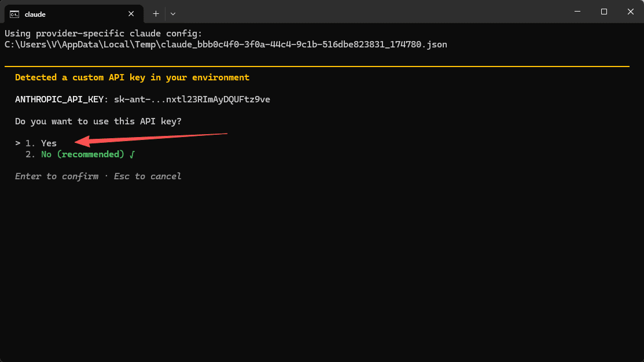Click the 'Detected a custom API key' heading
The height and width of the screenshot is (362, 644).
(x=132, y=77)
